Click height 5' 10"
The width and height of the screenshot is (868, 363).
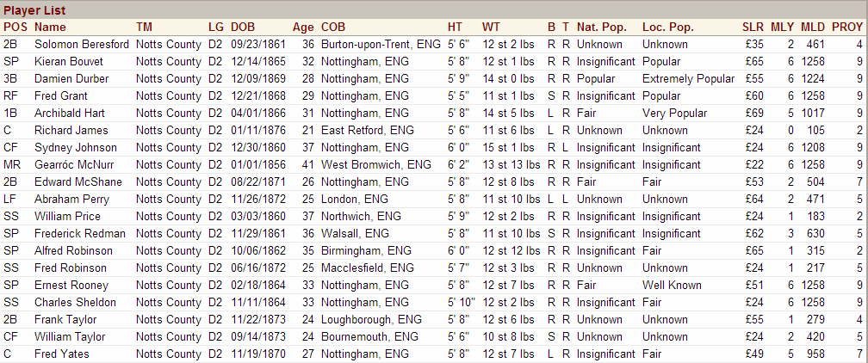point(460,302)
